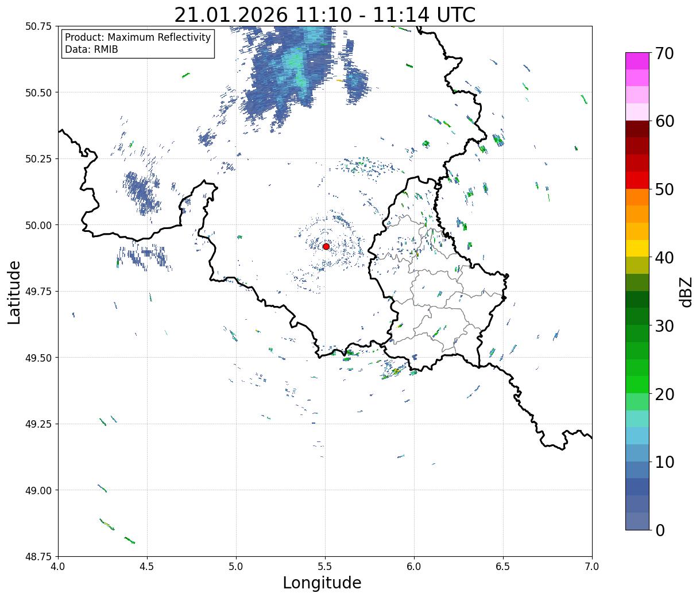Click the orange swatch just below 50 dBZ

[637, 197]
